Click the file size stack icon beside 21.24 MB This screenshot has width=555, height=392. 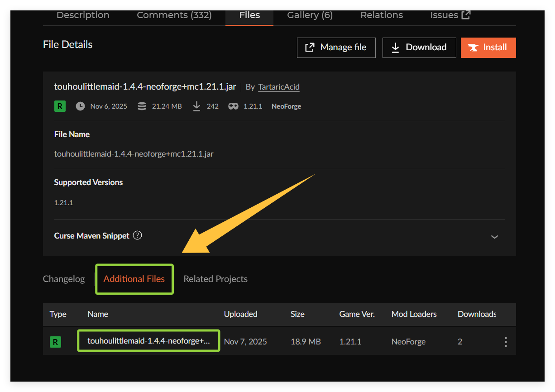pyautogui.click(x=142, y=106)
